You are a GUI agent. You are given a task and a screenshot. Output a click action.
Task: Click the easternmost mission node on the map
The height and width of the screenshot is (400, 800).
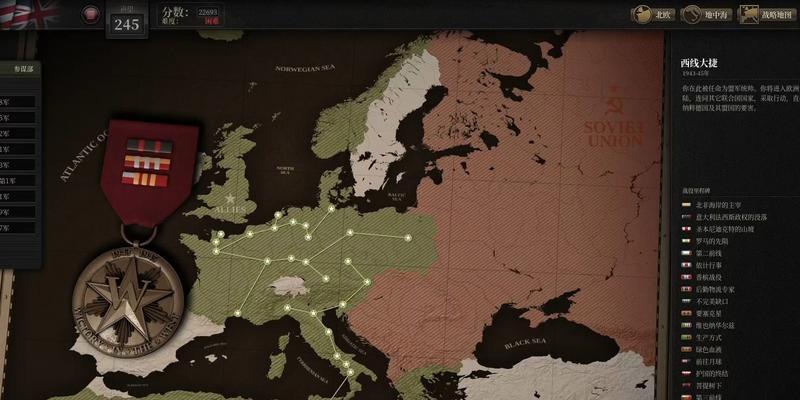pos(408,237)
